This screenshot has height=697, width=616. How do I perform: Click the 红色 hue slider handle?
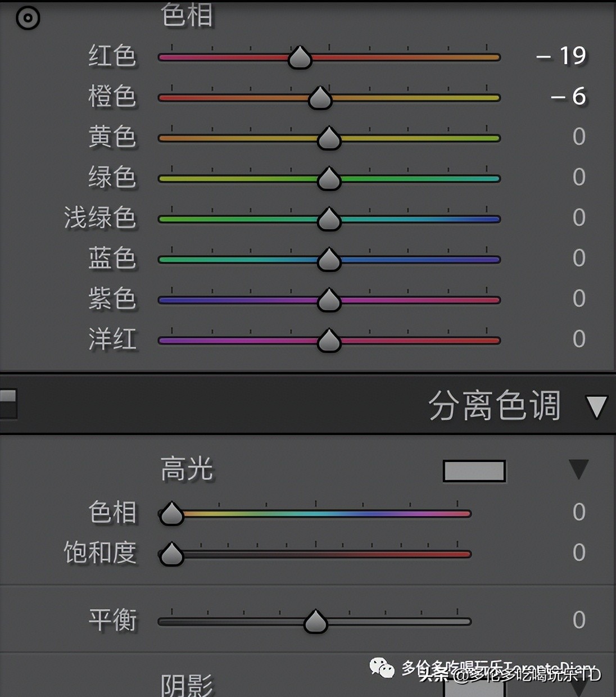[x=300, y=58]
